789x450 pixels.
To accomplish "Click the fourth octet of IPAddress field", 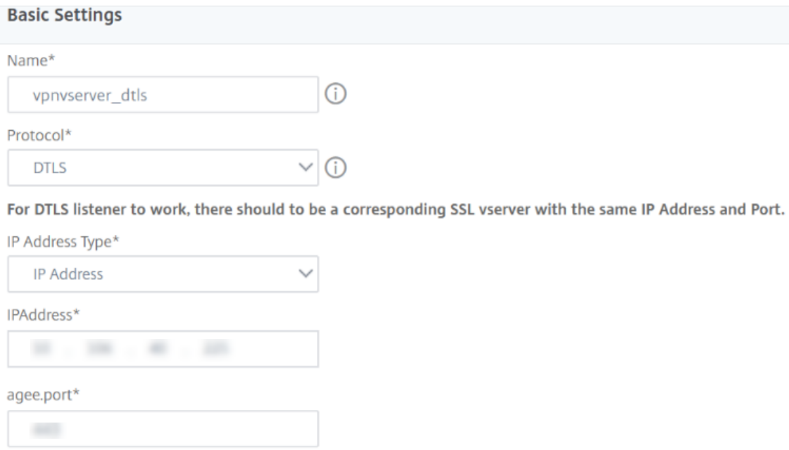I will [x=215, y=349].
